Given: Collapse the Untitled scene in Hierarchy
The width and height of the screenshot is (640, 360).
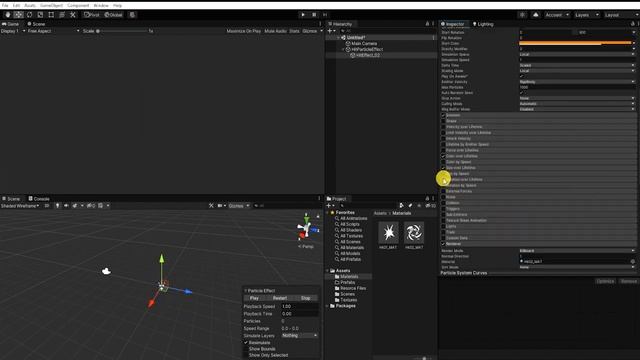Looking at the screenshot, I should pyautogui.click(x=338, y=38).
